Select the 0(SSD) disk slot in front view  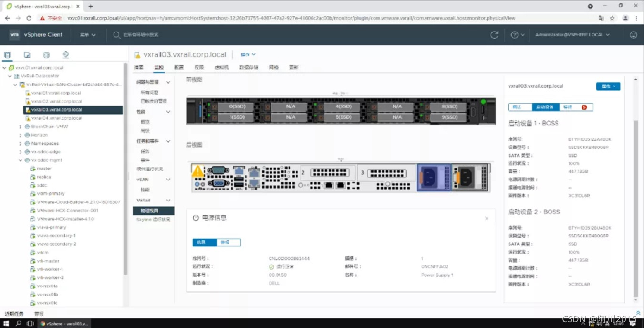point(236,106)
